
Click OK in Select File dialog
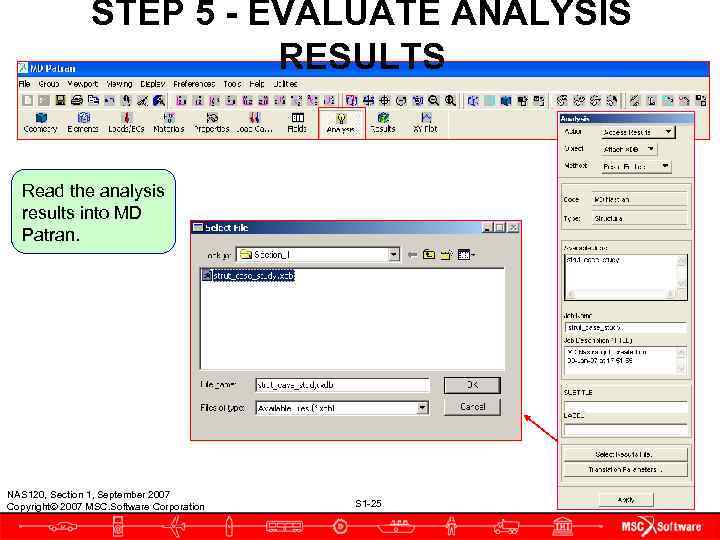tap(472, 385)
